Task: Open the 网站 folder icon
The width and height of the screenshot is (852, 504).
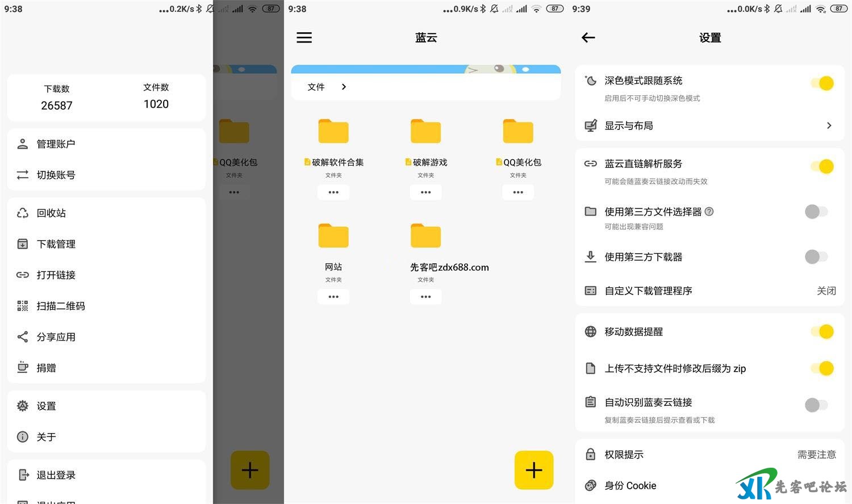Action: [333, 236]
